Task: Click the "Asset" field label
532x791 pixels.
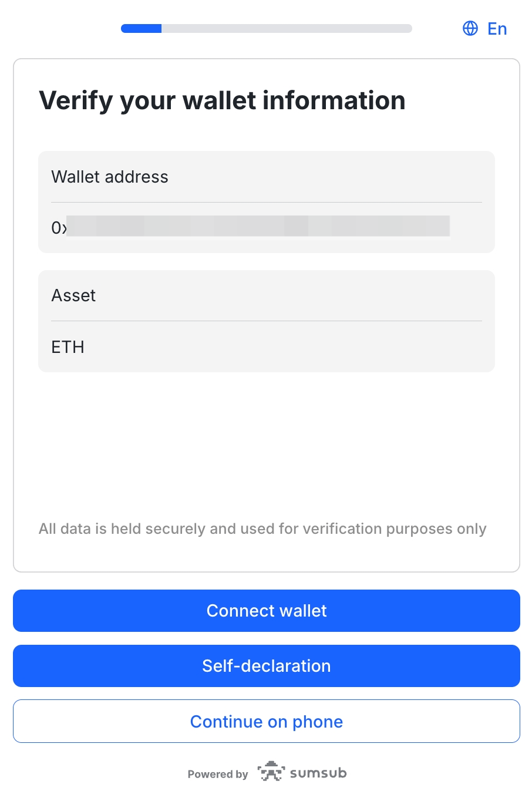Action: point(73,295)
